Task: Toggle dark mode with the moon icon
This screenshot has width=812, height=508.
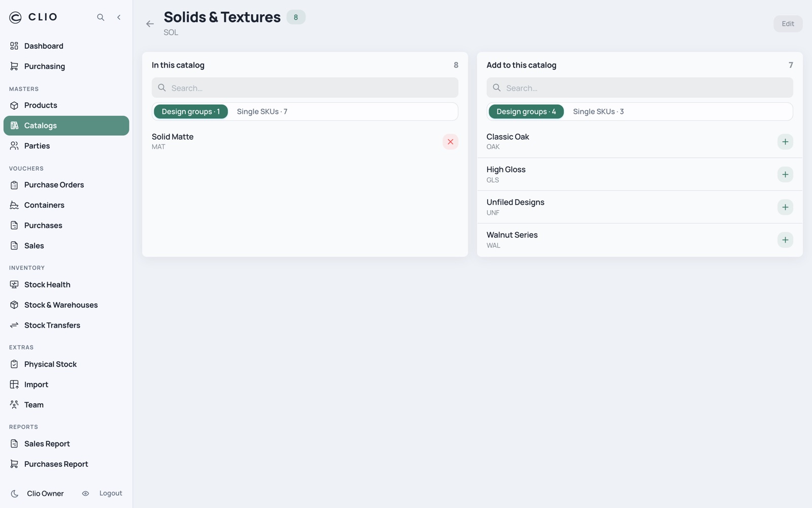Action: 15,494
